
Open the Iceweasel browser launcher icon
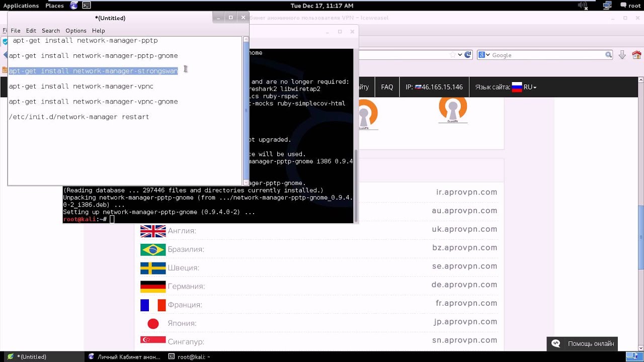point(74,6)
